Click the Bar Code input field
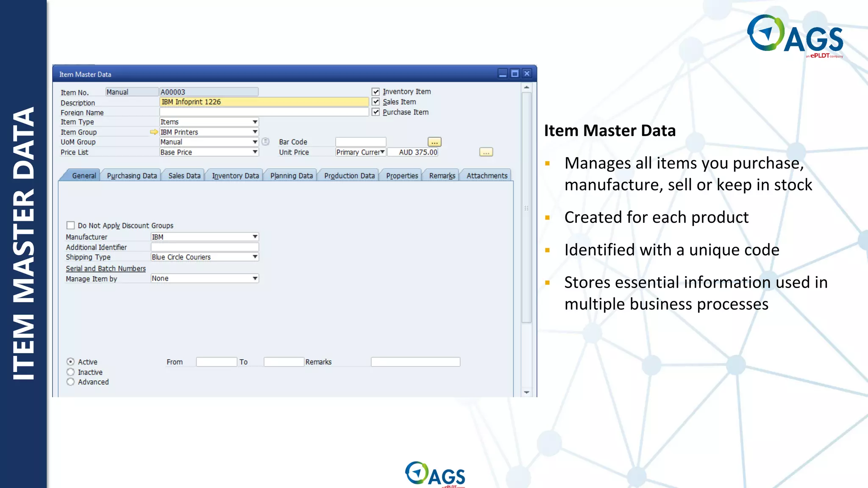Image resolution: width=868 pixels, height=488 pixels. (x=361, y=142)
